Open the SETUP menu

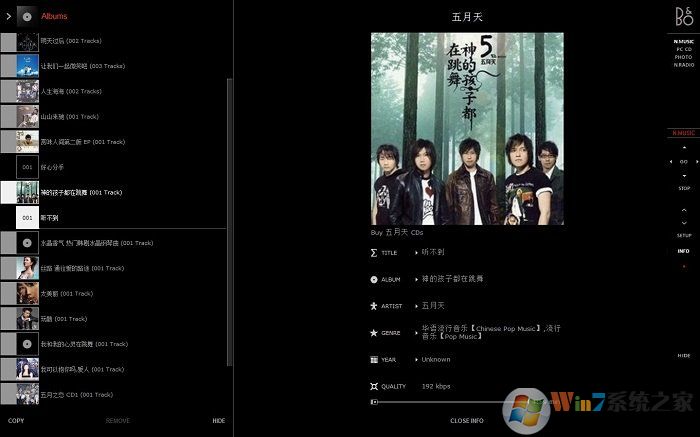point(684,235)
